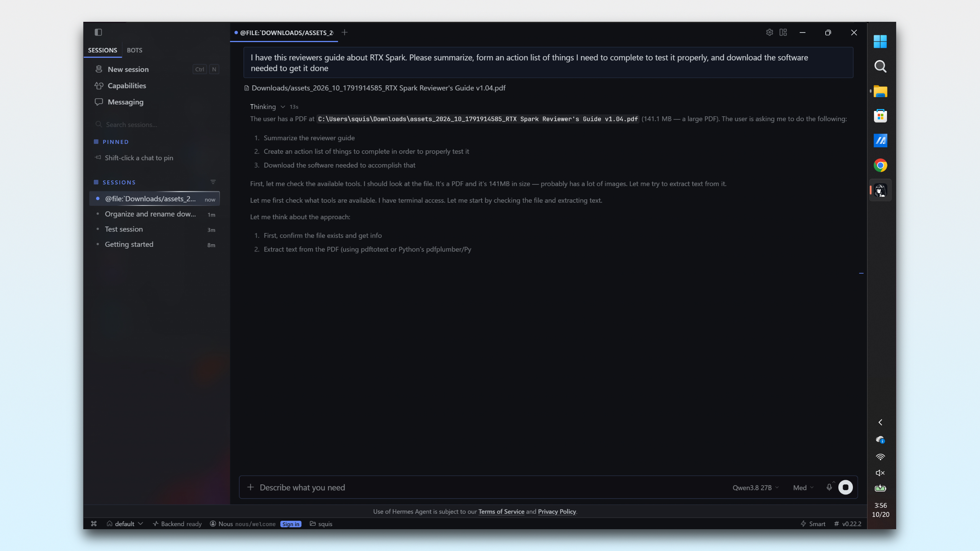Click the Sign in button
Viewport: 980px width, 551px height.
(291, 524)
